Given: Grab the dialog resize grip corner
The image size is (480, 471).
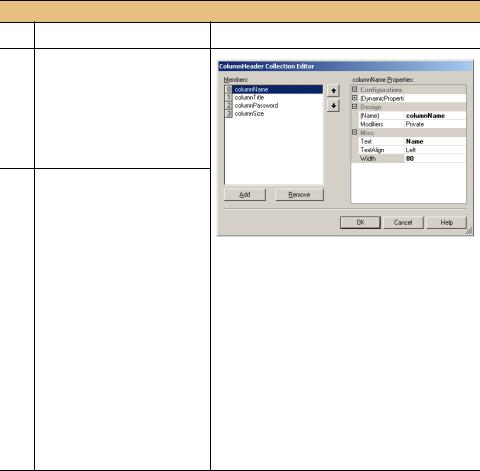Looking at the screenshot, I should coord(469,231).
